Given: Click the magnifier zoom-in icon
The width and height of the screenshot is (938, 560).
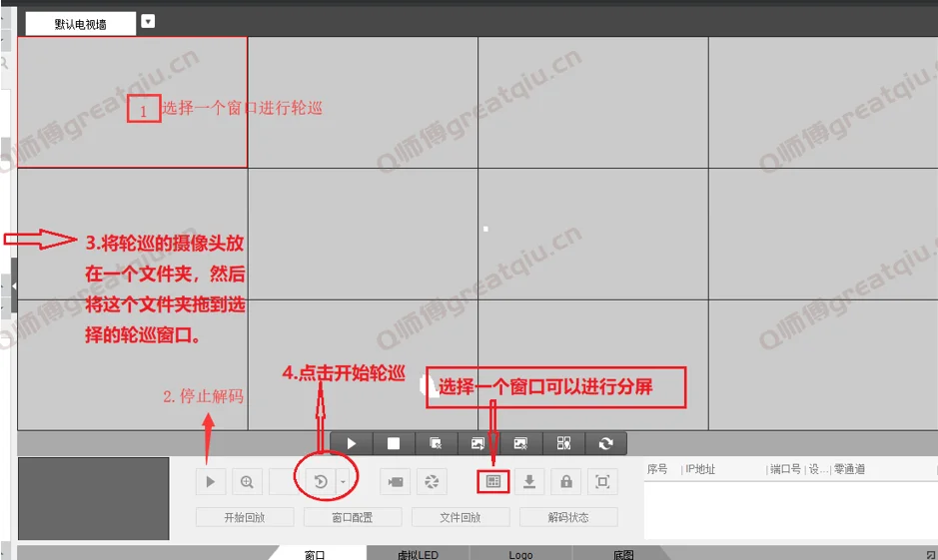Looking at the screenshot, I should (x=246, y=482).
